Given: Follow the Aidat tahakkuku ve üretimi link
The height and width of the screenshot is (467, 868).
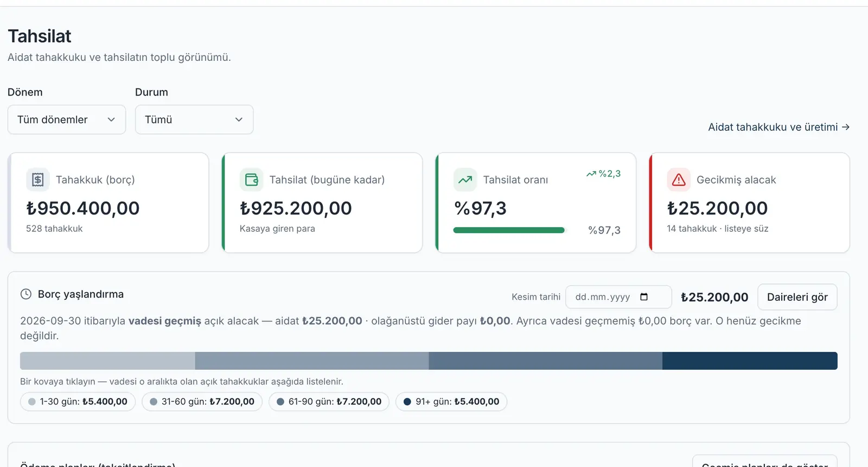Looking at the screenshot, I should tap(779, 127).
